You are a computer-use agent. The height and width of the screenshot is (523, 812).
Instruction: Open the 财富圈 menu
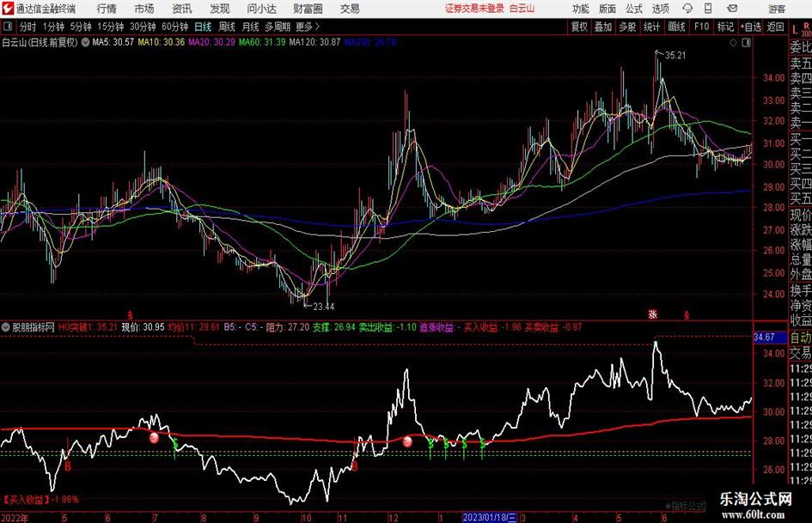tap(308, 9)
